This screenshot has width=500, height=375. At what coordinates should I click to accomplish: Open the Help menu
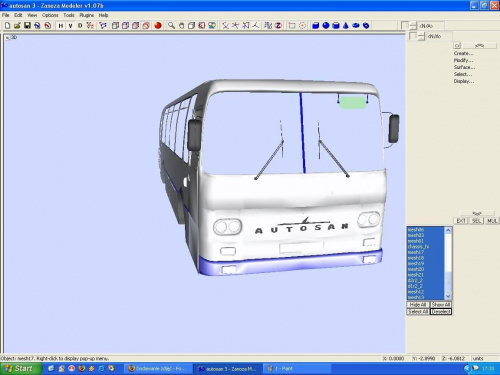tap(103, 15)
